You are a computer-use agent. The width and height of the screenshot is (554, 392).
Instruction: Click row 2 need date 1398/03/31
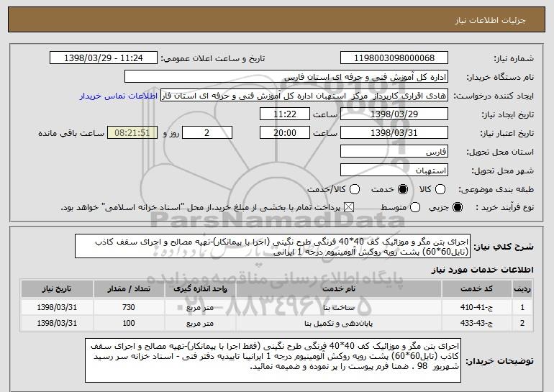coord(57,323)
